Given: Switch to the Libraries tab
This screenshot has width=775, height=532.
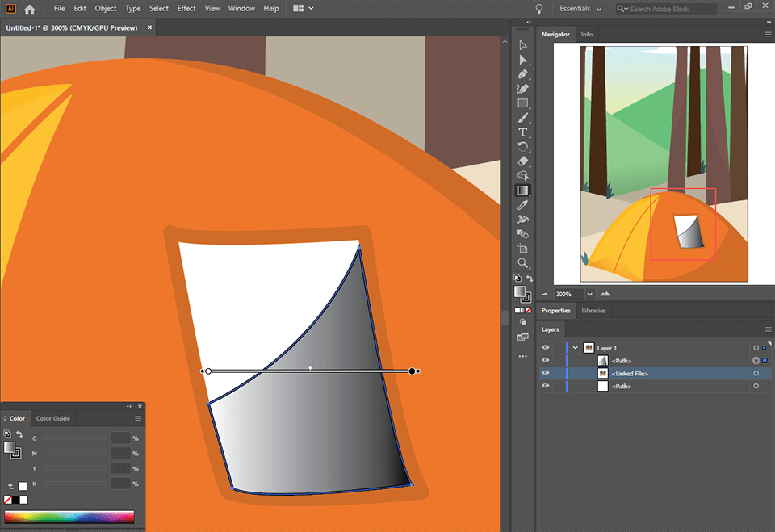Looking at the screenshot, I should click(593, 310).
